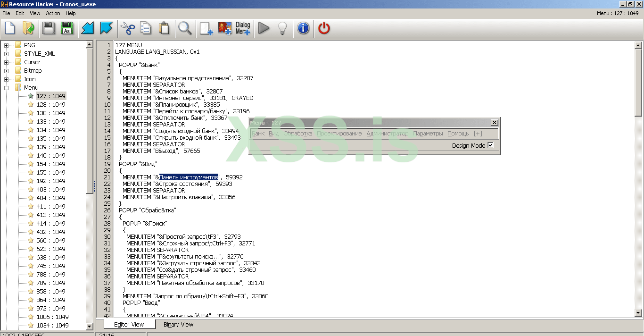Cut selection with the scissors icon
The image size is (644, 336).
(127, 28)
